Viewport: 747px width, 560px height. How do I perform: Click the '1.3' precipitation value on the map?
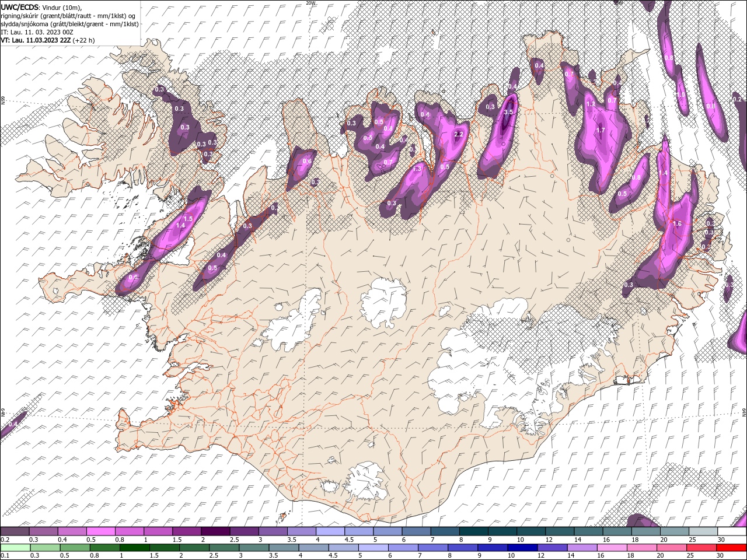(417, 169)
